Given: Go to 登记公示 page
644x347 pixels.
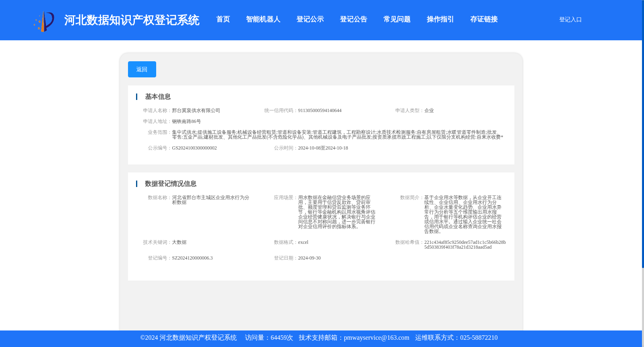Looking at the screenshot, I should point(310,19).
